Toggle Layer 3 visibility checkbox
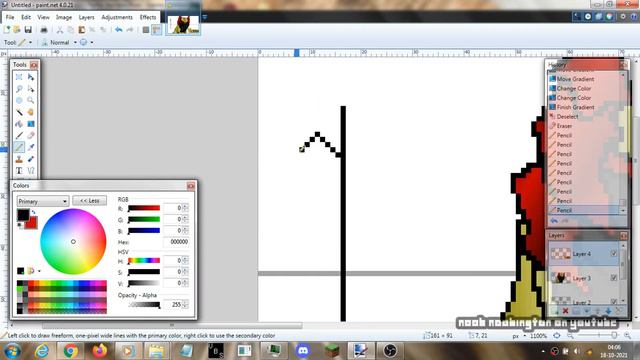Screen dimensions: 640x360 [613, 278]
